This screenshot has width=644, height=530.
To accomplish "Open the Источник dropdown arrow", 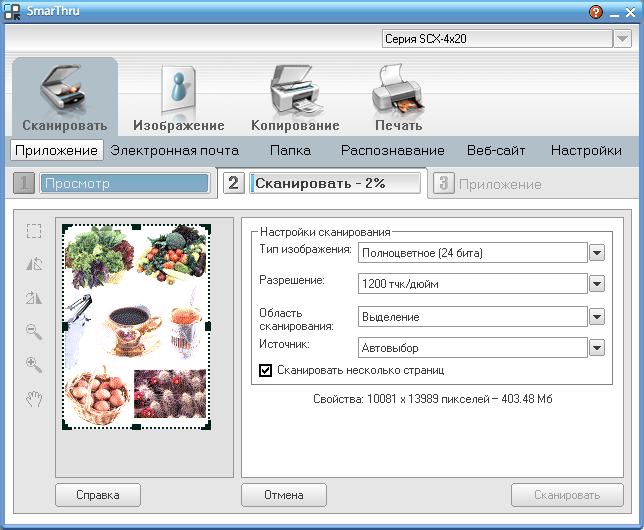I will (597, 348).
